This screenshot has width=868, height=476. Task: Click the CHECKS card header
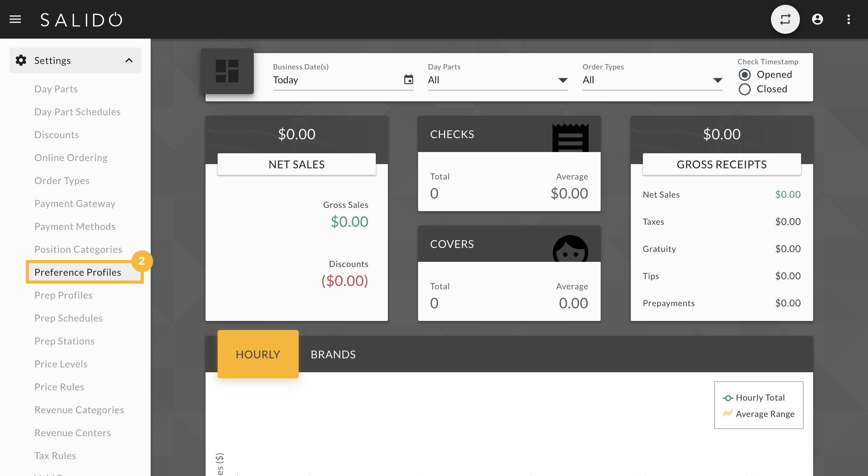tap(509, 134)
